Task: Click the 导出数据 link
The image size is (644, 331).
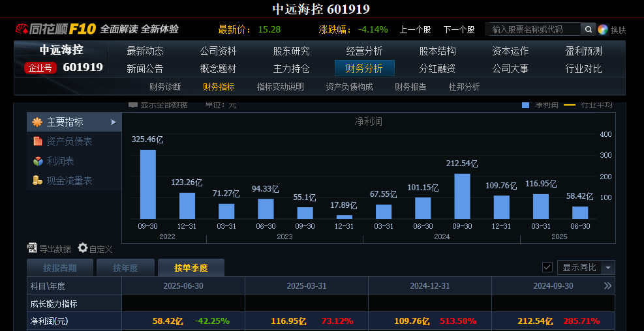Action: (55, 248)
